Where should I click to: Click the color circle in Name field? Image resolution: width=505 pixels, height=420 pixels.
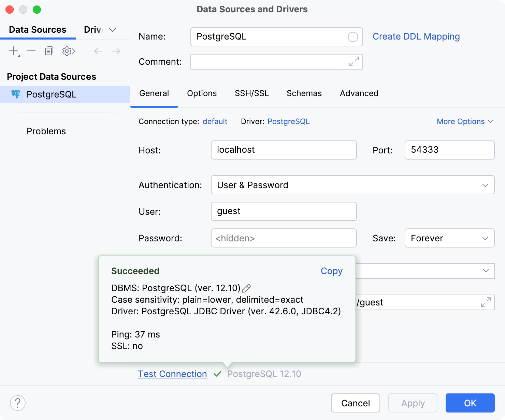pos(352,37)
